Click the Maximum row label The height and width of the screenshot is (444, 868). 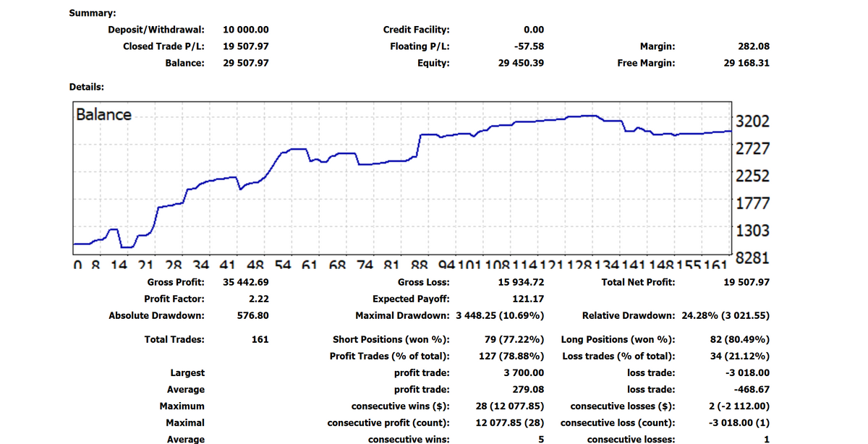click(182, 406)
